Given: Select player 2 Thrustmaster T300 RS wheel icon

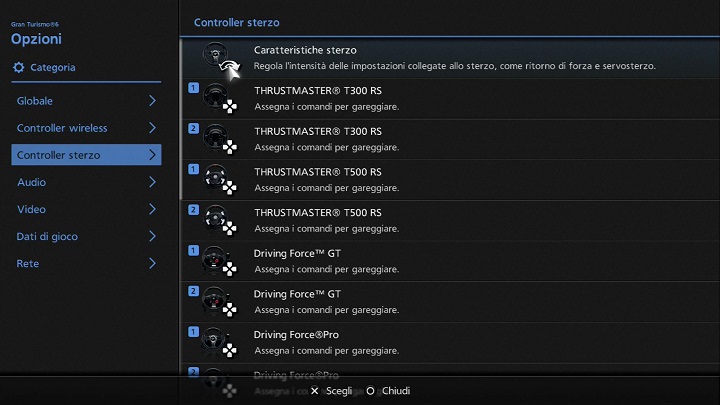Looking at the screenshot, I should 214,139.
